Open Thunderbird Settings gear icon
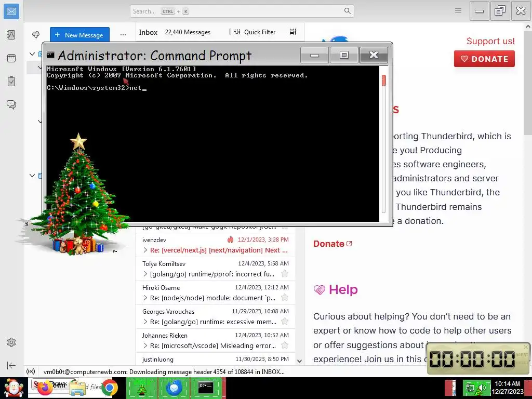 point(11,342)
